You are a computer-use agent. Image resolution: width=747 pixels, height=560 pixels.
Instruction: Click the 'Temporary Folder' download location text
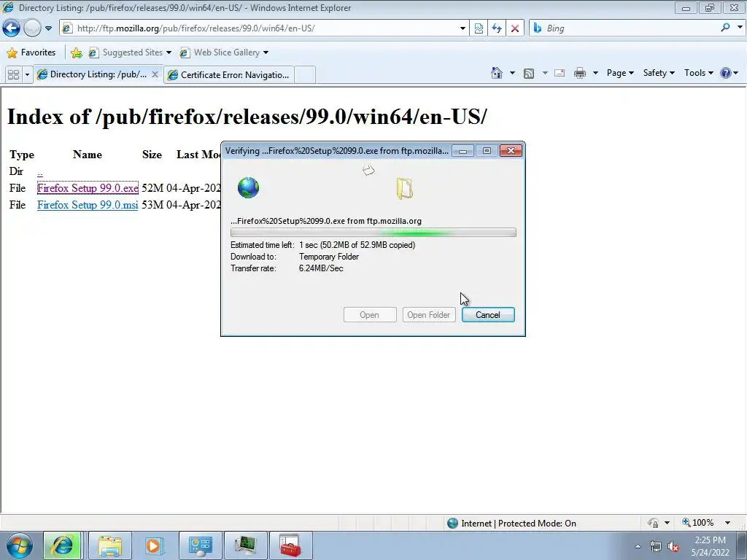point(329,257)
